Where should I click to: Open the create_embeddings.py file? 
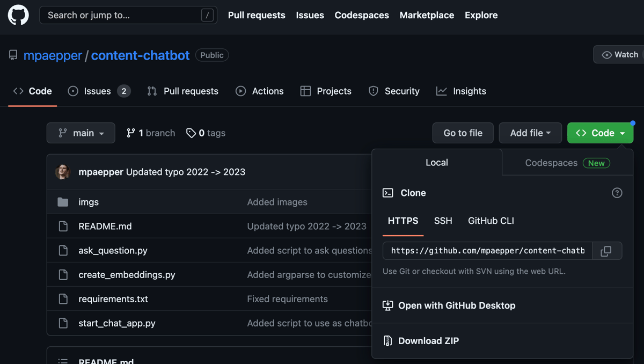click(127, 274)
